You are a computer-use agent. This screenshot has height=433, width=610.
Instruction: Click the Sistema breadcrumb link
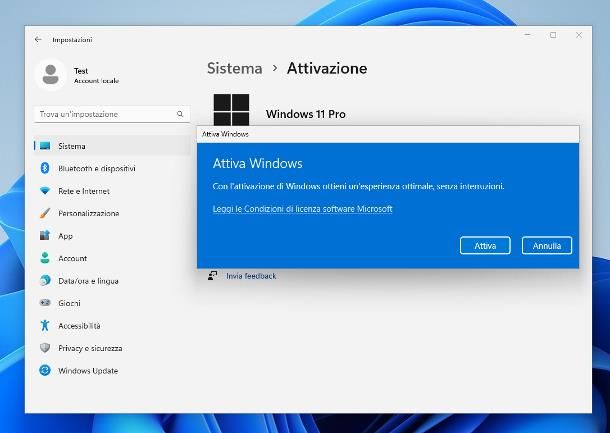click(x=235, y=68)
